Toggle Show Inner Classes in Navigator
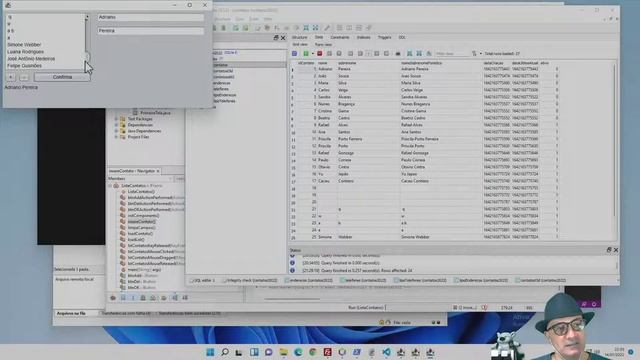Viewport: 640px width, 360px height. tap(153, 298)
